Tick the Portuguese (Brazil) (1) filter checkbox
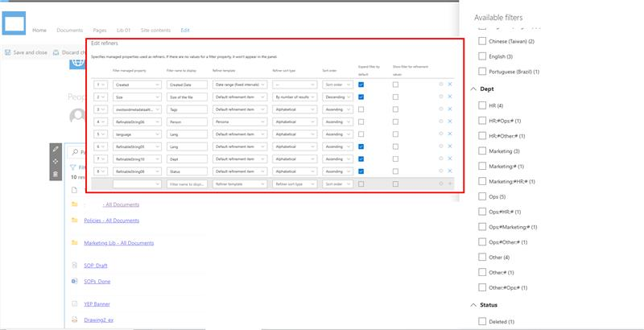The image size is (644, 330). tap(482, 72)
